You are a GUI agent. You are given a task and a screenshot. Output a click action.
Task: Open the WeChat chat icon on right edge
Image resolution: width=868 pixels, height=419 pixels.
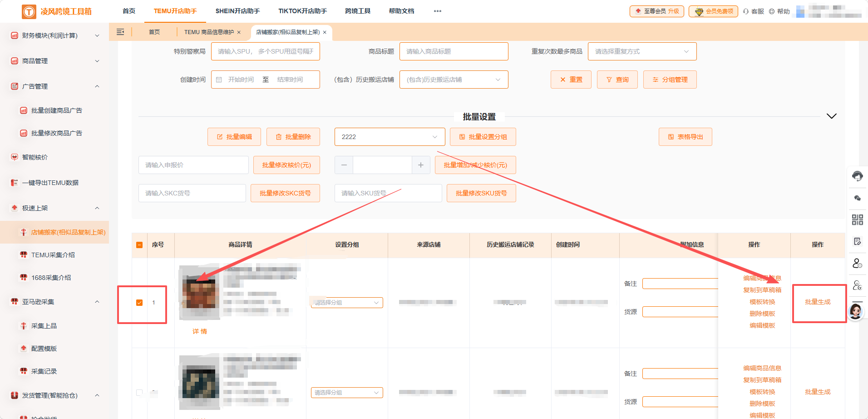(857, 198)
